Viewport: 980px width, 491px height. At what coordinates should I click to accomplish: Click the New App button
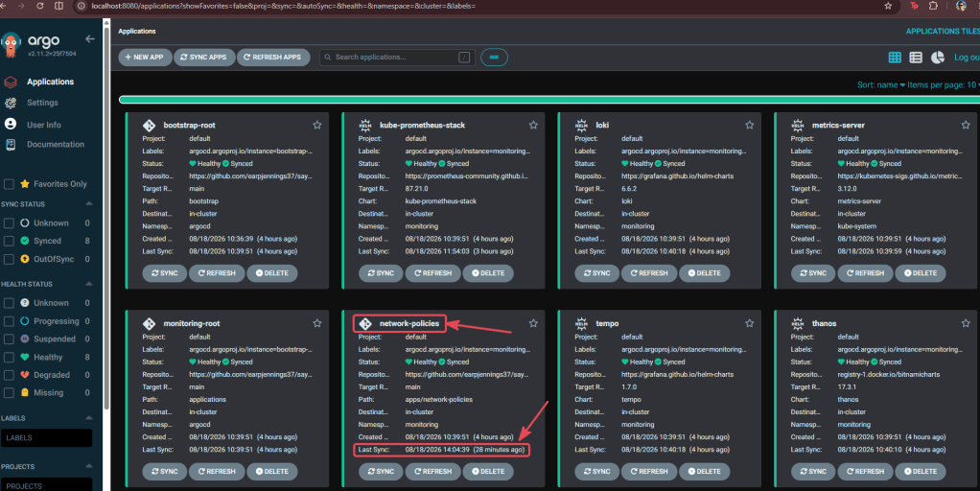click(145, 58)
